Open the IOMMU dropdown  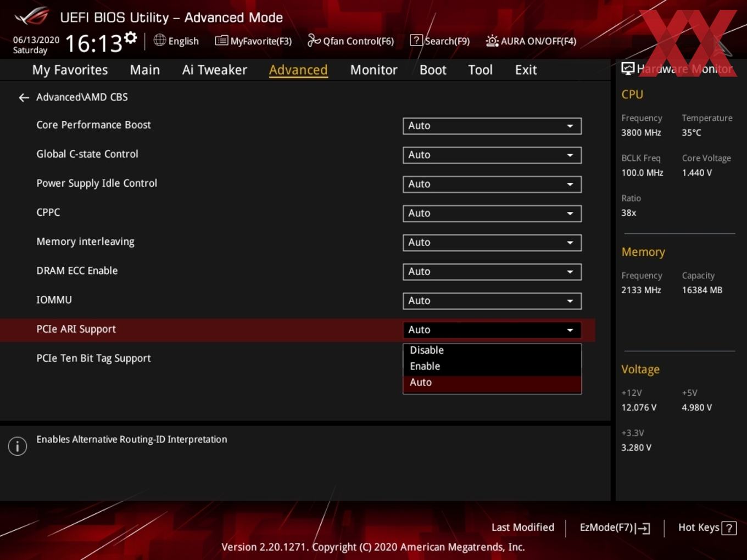(492, 300)
